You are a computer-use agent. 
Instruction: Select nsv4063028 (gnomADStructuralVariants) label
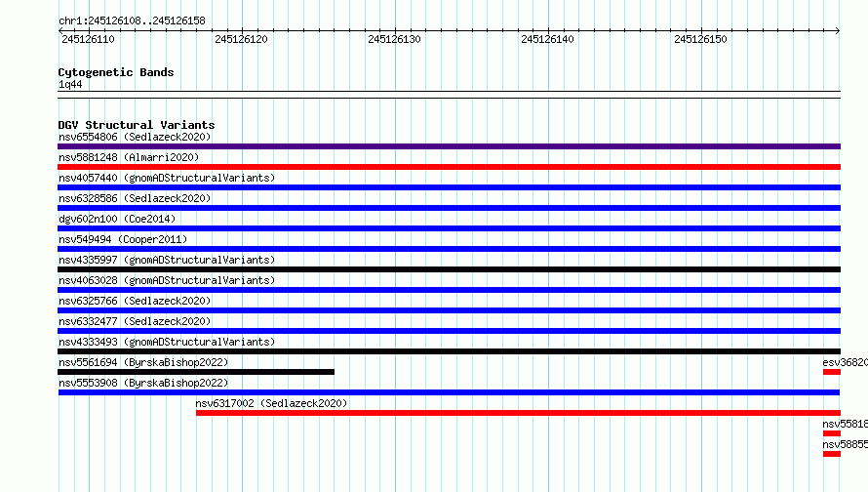[167, 280]
